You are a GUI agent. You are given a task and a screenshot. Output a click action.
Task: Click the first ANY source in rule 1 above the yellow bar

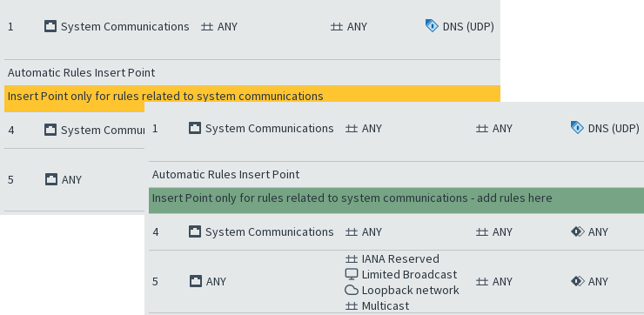(x=219, y=27)
